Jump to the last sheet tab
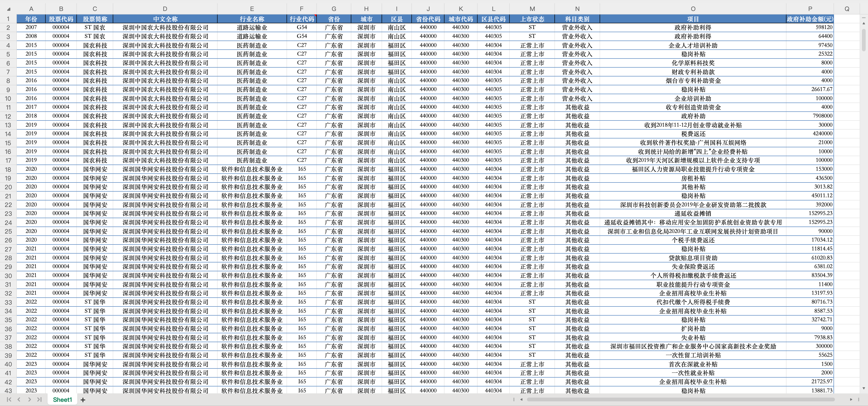This screenshot has width=868, height=406. point(39,400)
